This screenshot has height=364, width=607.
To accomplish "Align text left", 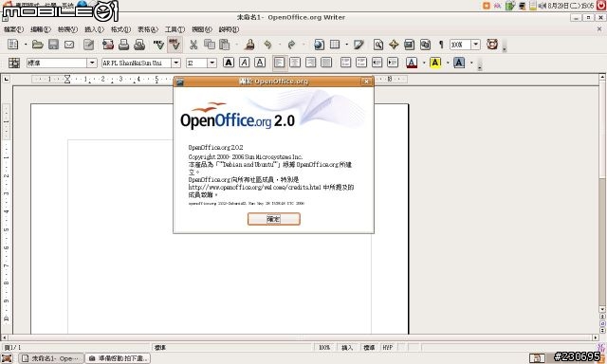I will 280,63.
